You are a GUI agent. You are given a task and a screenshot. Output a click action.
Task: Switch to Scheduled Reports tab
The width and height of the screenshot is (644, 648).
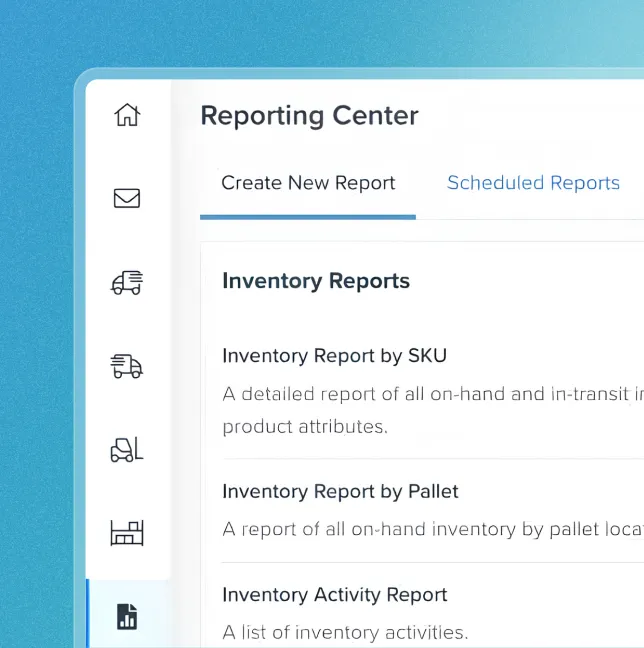tap(533, 183)
